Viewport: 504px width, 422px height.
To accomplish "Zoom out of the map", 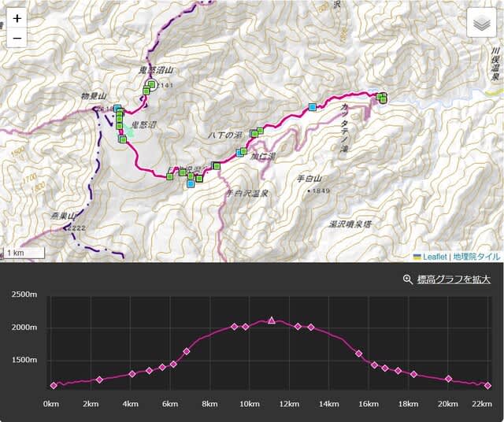I will click(17, 37).
